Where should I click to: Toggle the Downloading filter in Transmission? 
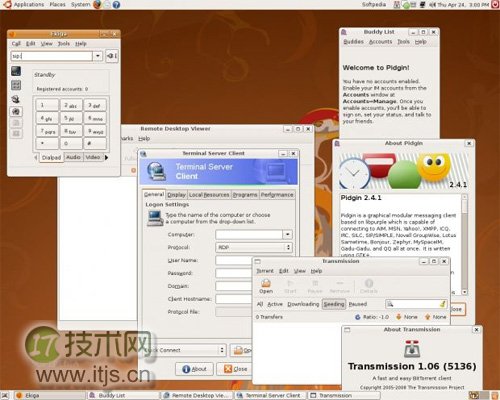[303, 304]
